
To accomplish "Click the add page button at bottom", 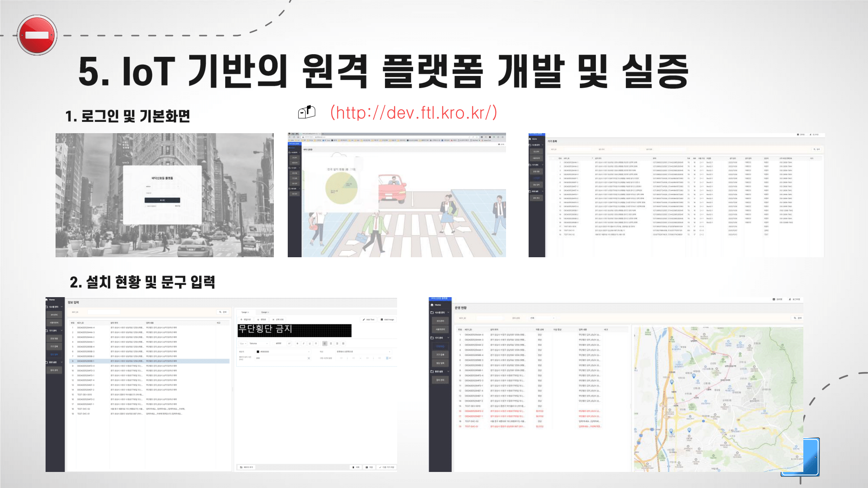I will pyautogui.click(x=247, y=467).
